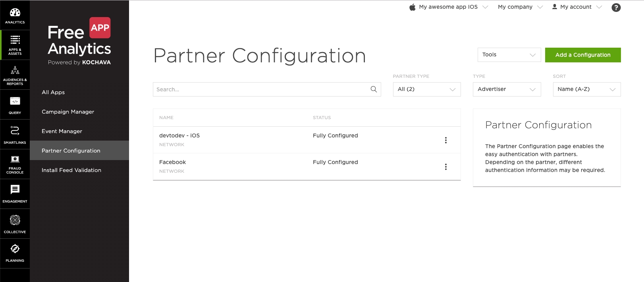Click the user icon beside My account

(555, 7)
